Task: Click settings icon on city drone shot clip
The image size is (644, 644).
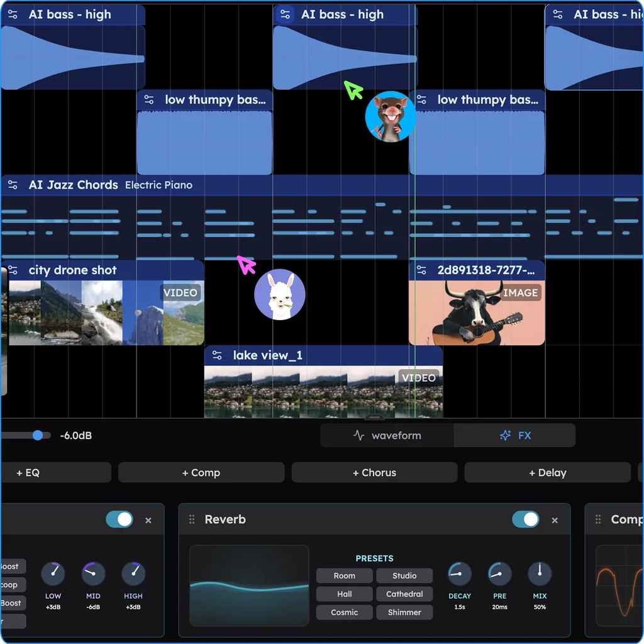Action: tap(13, 270)
